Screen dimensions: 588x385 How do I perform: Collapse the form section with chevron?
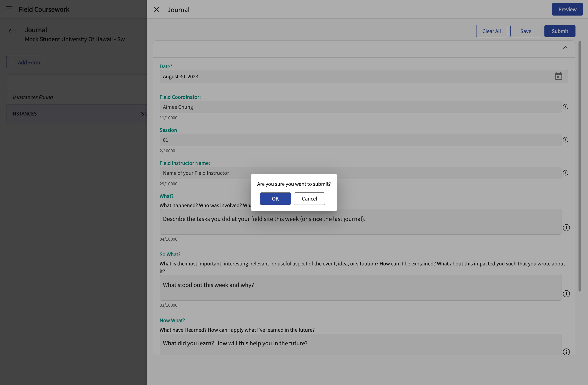[x=565, y=48]
